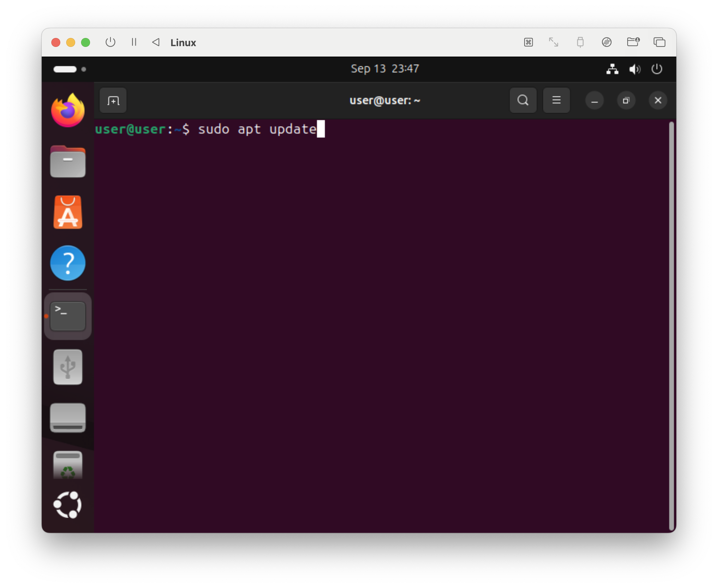Open the Files app in dock
The height and width of the screenshot is (588, 718).
click(68, 162)
